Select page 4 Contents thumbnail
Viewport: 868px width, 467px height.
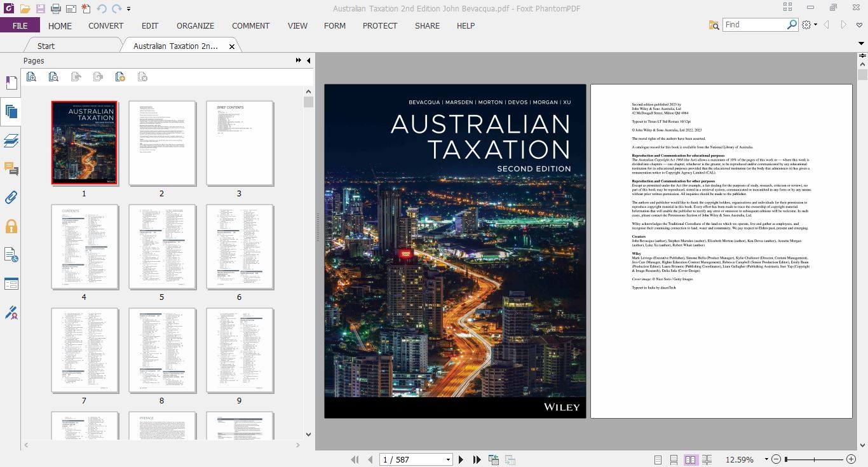[x=85, y=247]
